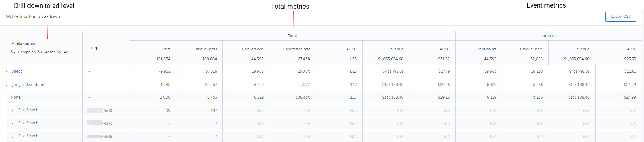The width and height of the screenshot is (644, 142).
Task: Open the googleadwords_int link
Action: [x=28, y=85]
